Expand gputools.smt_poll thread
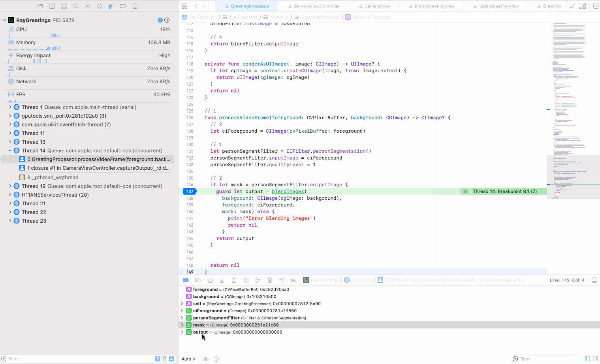600x364 pixels. [x=10, y=116]
